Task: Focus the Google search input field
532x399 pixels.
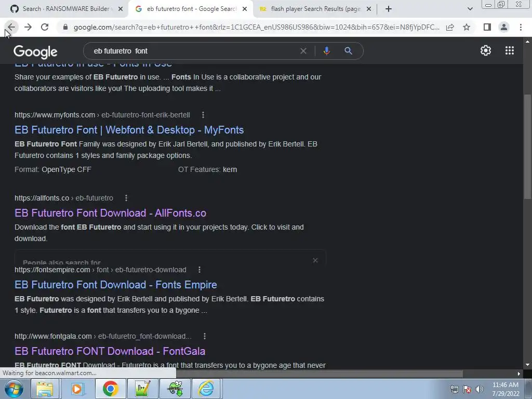Action: [193, 51]
